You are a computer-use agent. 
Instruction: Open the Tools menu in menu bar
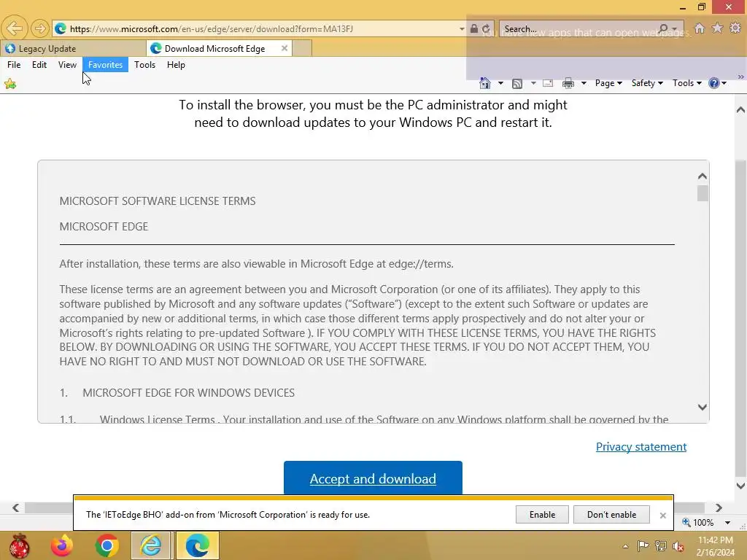click(x=145, y=65)
